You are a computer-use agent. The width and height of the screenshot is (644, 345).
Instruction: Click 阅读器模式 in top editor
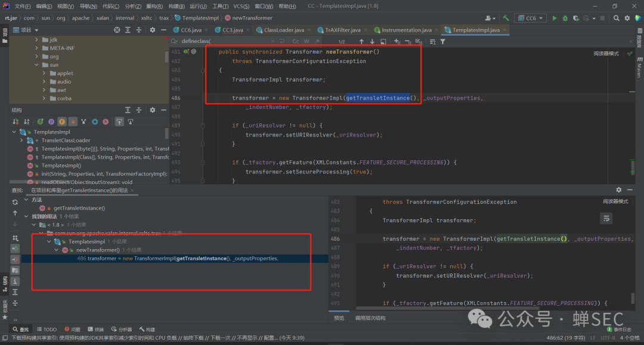[605, 54]
